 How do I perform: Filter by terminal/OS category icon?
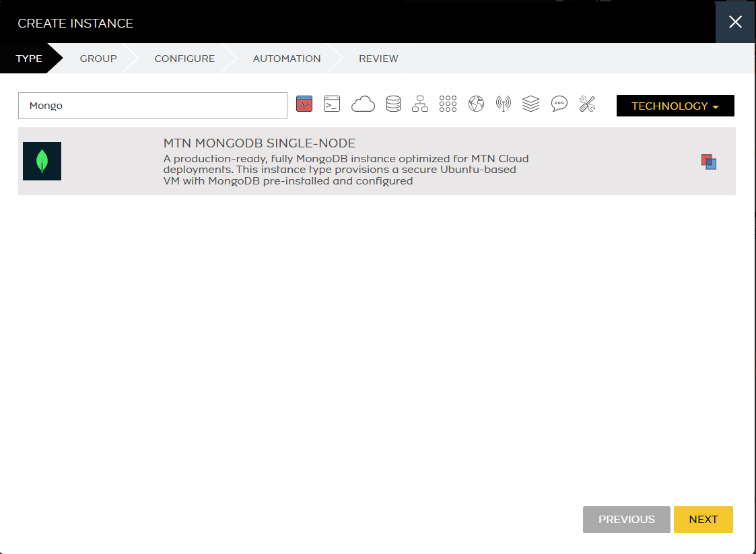(x=332, y=104)
